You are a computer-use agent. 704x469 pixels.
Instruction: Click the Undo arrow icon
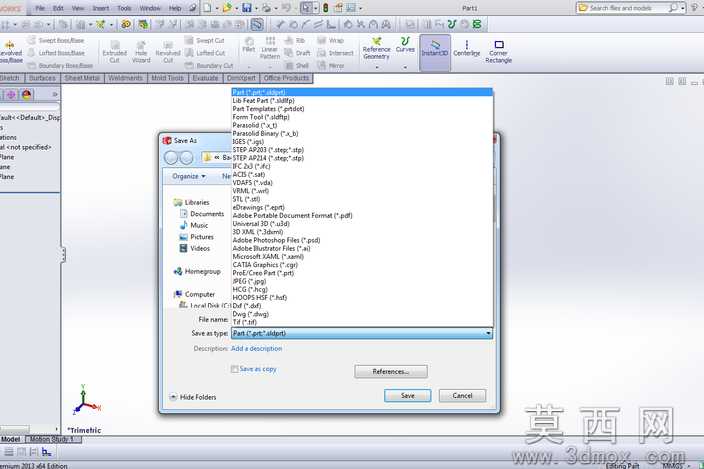[286, 8]
